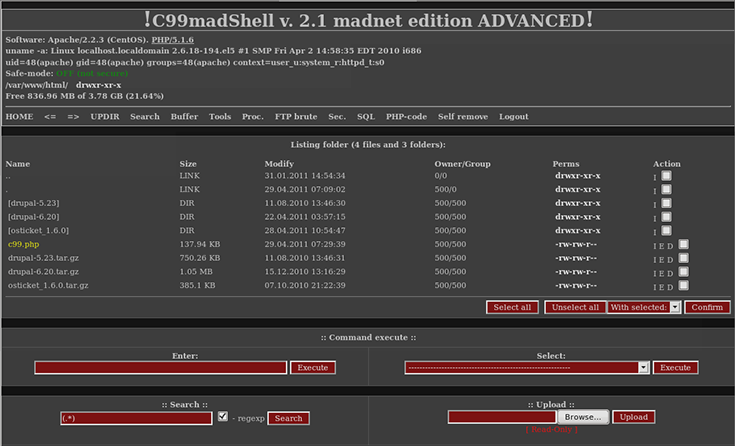Screen dimensions: 735x446
Task: Click the red Search button
Action: (x=288, y=418)
